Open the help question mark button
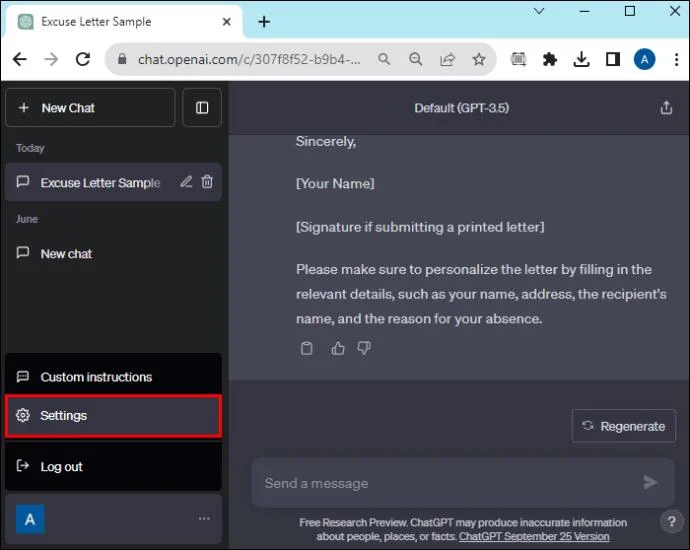The image size is (690, 550). (x=672, y=522)
